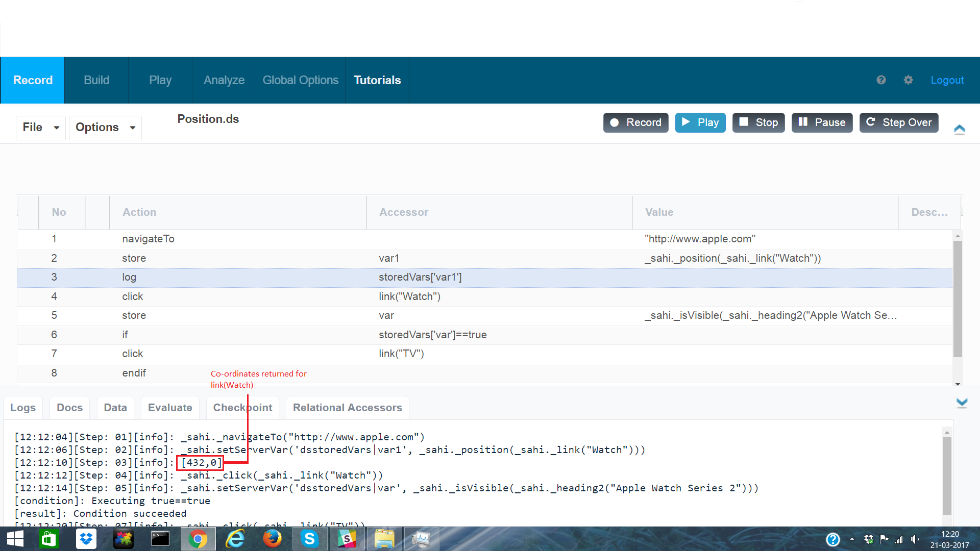Open the Tutorials tab
980x551 pixels.
pos(377,80)
